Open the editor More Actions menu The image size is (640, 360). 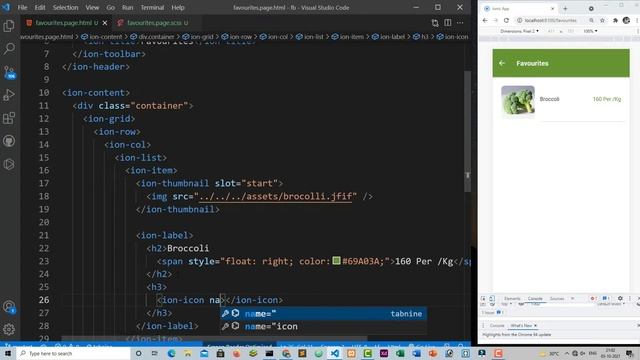(x=460, y=23)
